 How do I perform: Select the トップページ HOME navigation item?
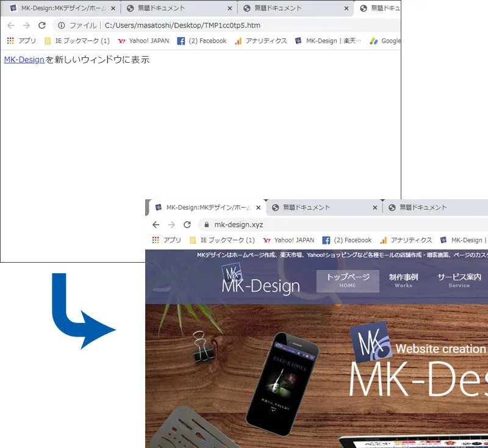(x=348, y=280)
